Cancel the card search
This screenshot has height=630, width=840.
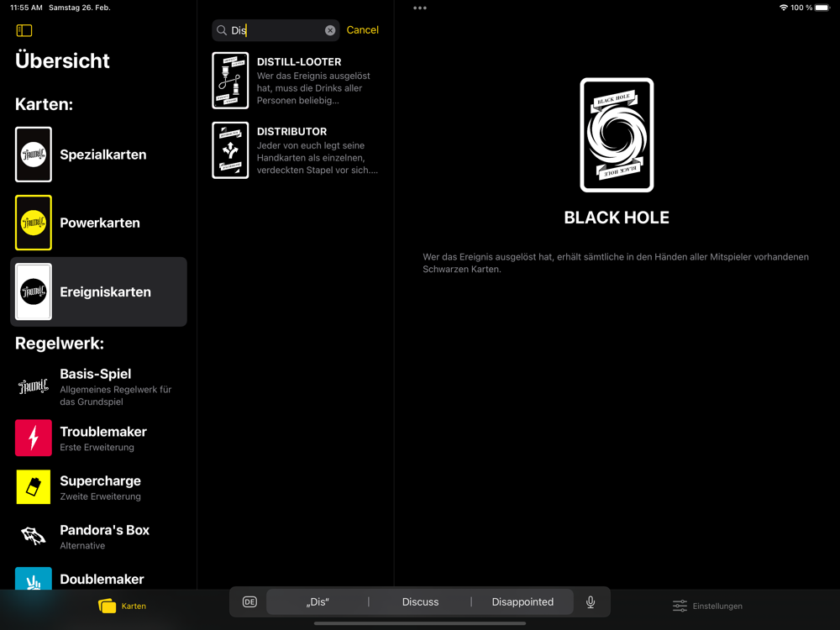(363, 30)
